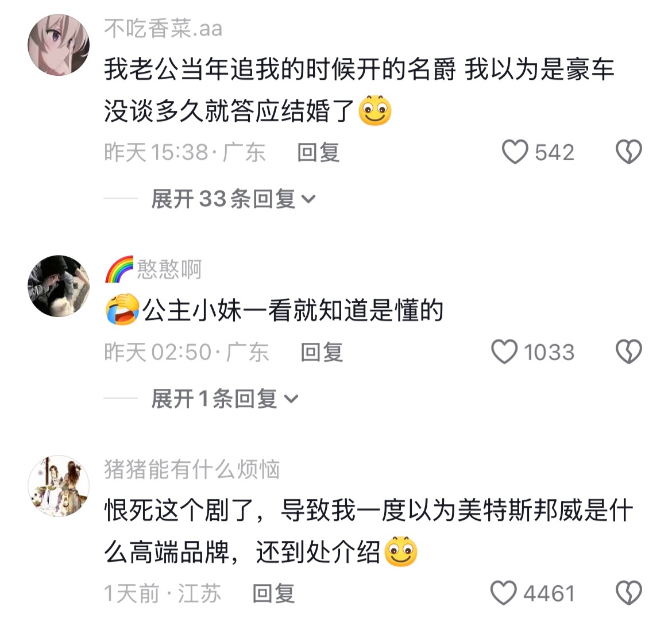
Task: Reply to the 憨憨啊 comment
Action: 322,352
